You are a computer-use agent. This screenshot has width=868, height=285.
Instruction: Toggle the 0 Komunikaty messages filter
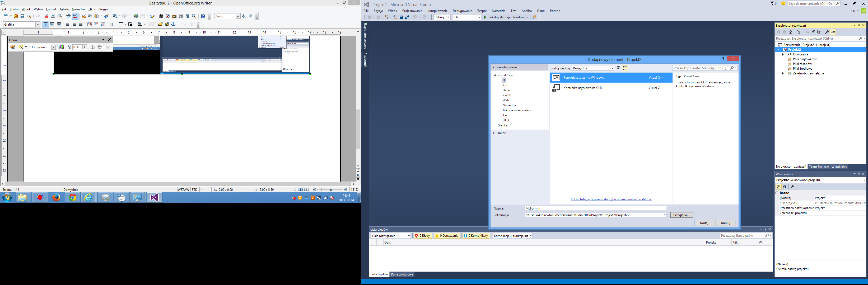click(x=476, y=236)
